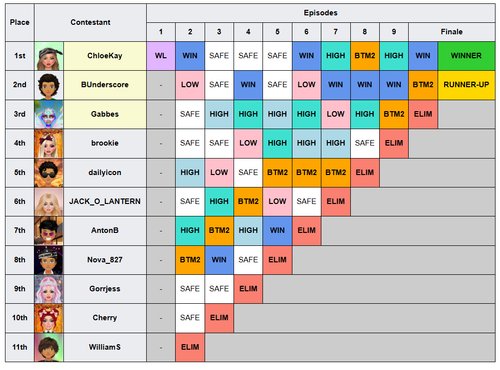This screenshot has width=500, height=370.
Task: Select the Finale column header
Action: 452,32
